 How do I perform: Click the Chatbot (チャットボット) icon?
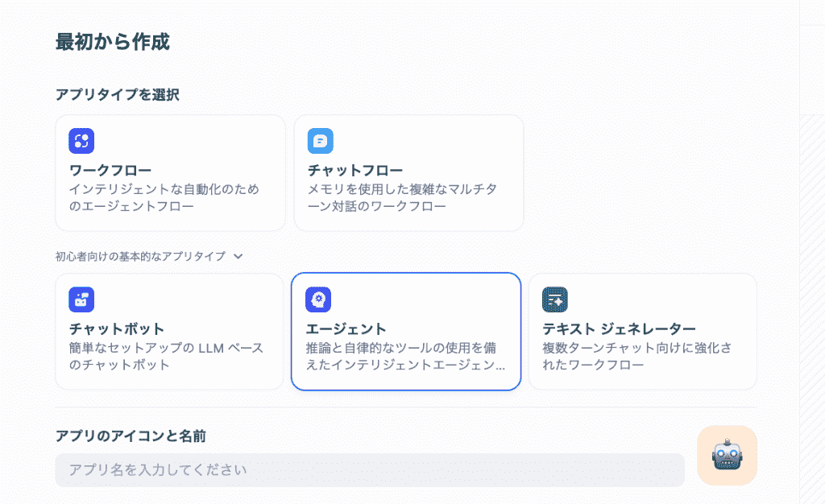81,300
